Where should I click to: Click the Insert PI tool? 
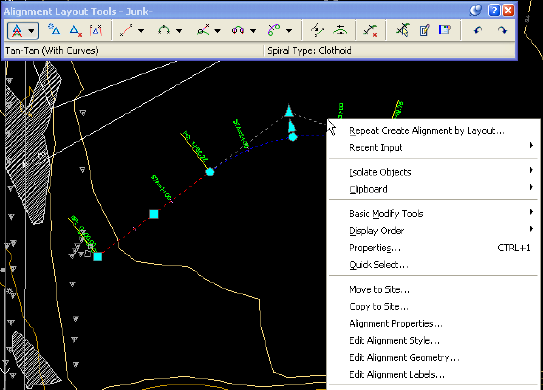54,30
